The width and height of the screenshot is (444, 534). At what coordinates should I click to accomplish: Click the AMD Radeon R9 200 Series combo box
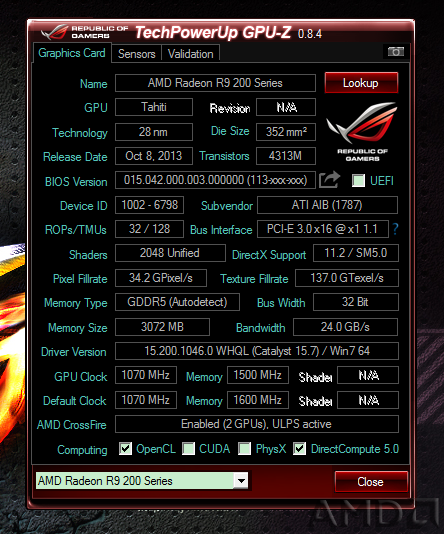click(142, 481)
